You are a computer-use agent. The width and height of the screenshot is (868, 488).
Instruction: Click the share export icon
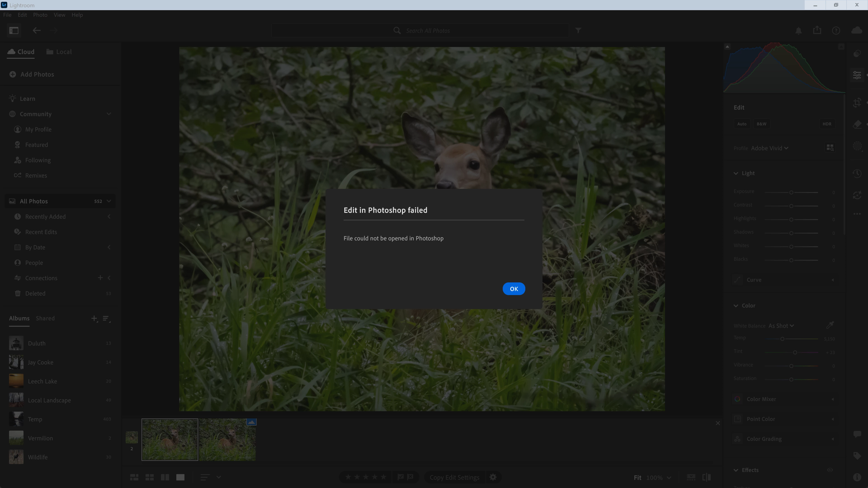tap(817, 31)
